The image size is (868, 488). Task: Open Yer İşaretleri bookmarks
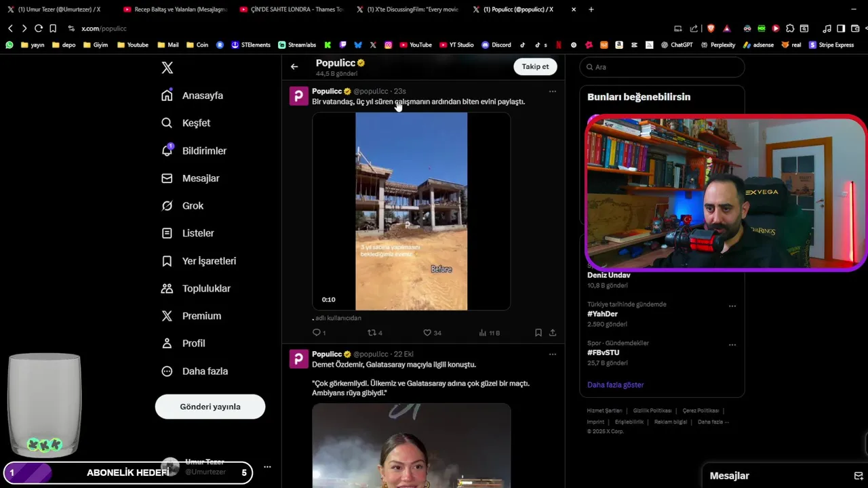[198, 261]
